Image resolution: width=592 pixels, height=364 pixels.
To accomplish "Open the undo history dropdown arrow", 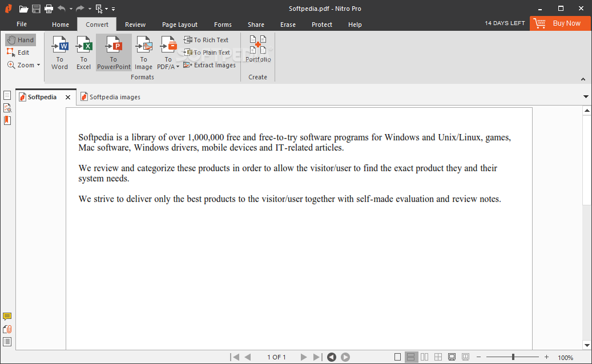I will (x=71, y=9).
